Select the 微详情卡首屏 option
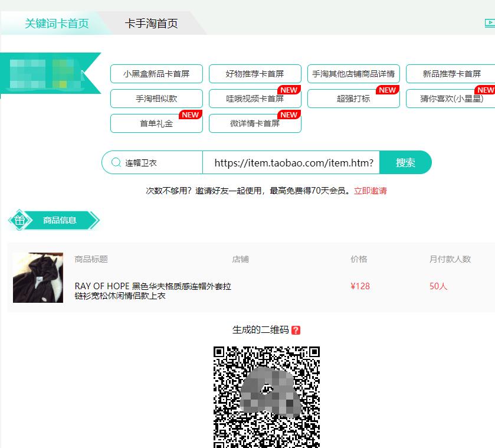 (x=255, y=123)
